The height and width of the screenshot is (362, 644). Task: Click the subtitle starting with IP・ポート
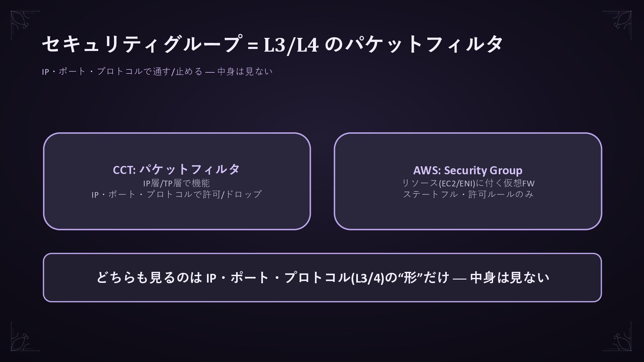[157, 71]
